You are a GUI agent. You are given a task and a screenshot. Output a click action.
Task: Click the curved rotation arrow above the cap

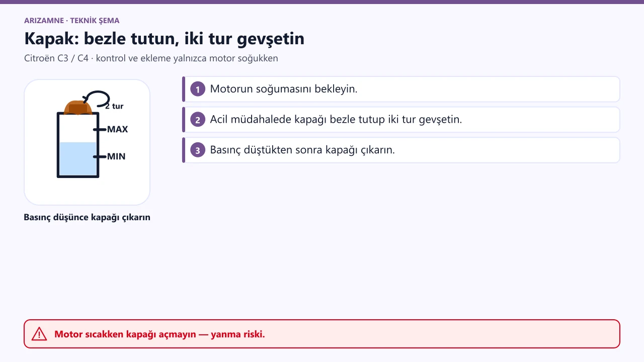click(96, 98)
